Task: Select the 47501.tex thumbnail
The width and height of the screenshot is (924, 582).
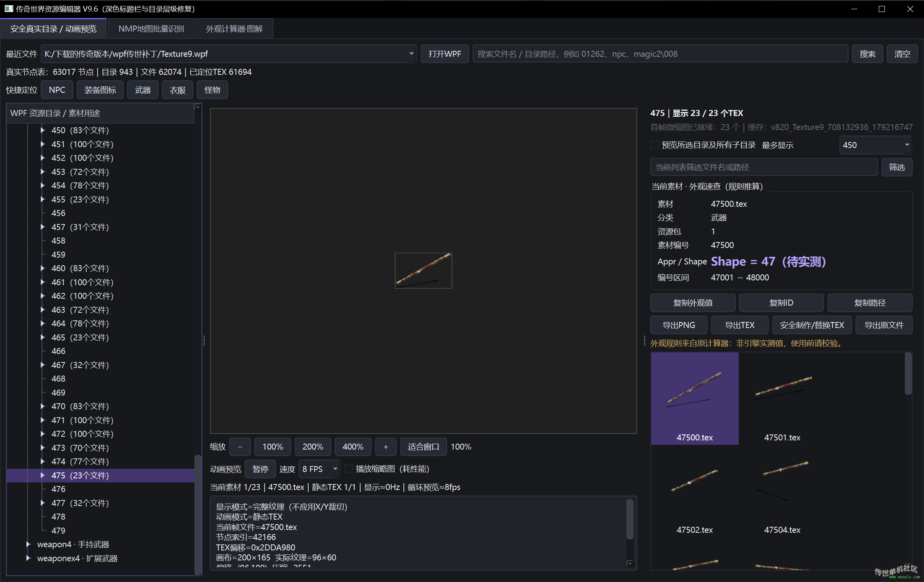Action: [x=782, y=399]
